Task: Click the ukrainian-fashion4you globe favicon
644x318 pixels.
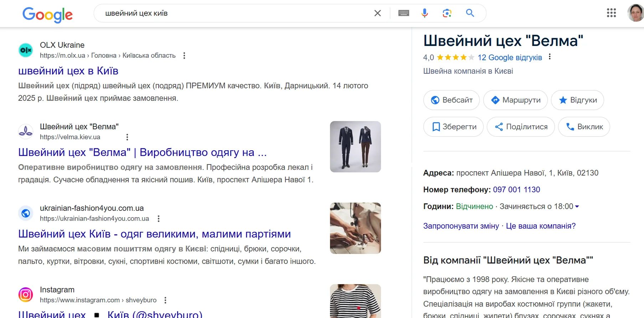Action: click(x=26, y=213)
